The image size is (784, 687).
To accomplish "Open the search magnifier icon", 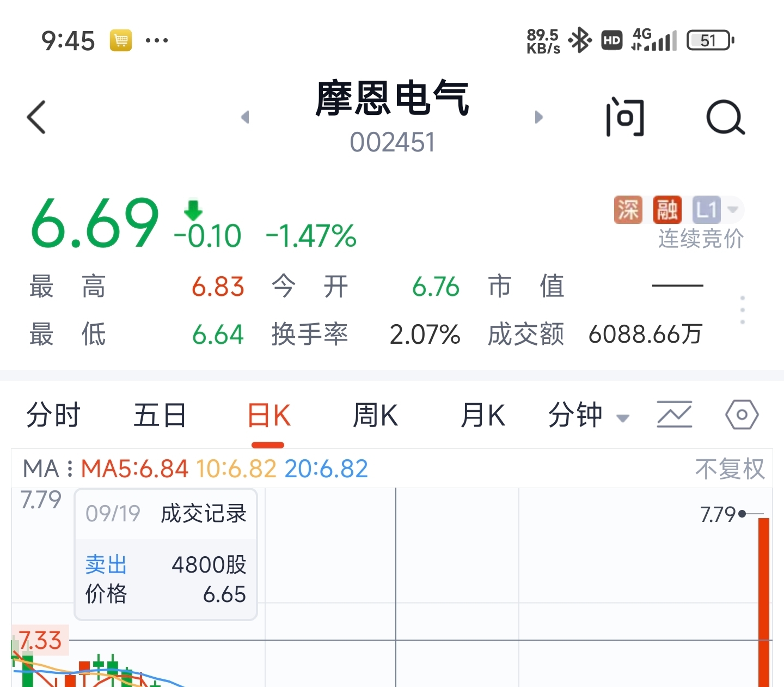I will (726, 117).
